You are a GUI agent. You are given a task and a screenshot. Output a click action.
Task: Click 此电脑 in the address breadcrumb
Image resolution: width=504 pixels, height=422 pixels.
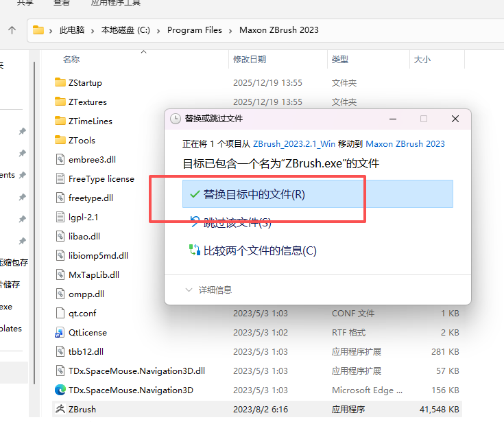tap(72, 30)
